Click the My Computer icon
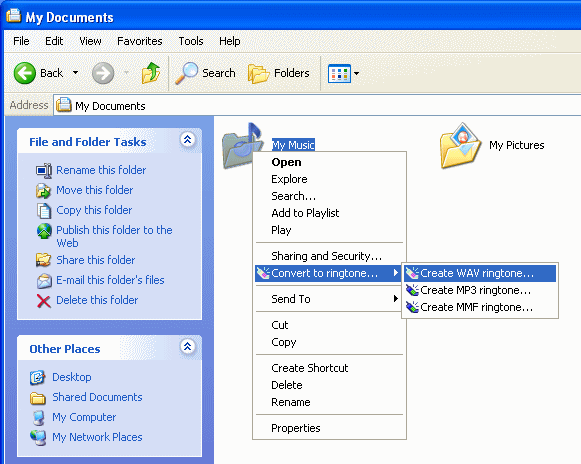 (39, 418)
